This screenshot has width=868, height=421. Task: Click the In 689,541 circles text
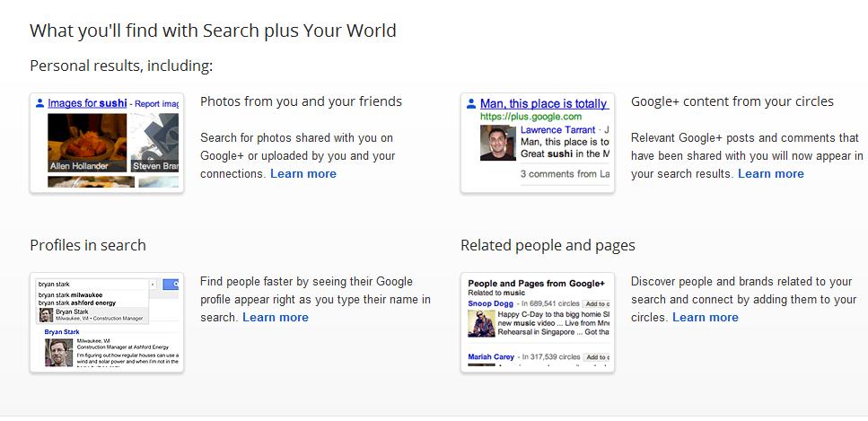point(551,303)
